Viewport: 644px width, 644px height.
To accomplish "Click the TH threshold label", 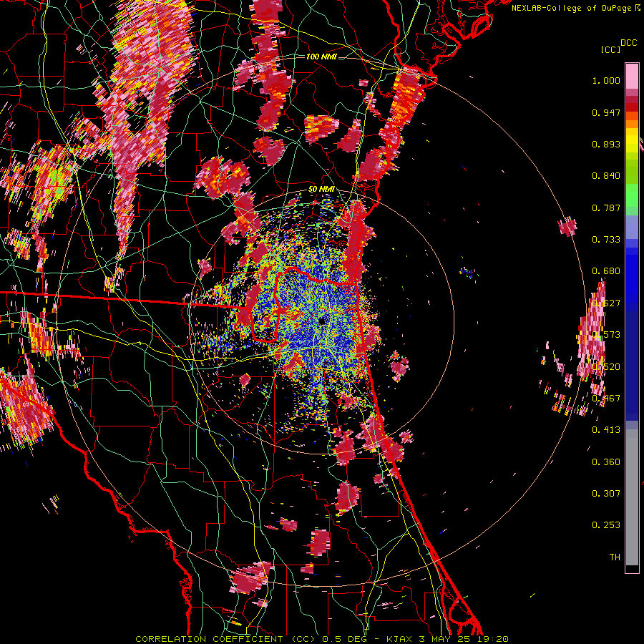I will pos(615,557).
